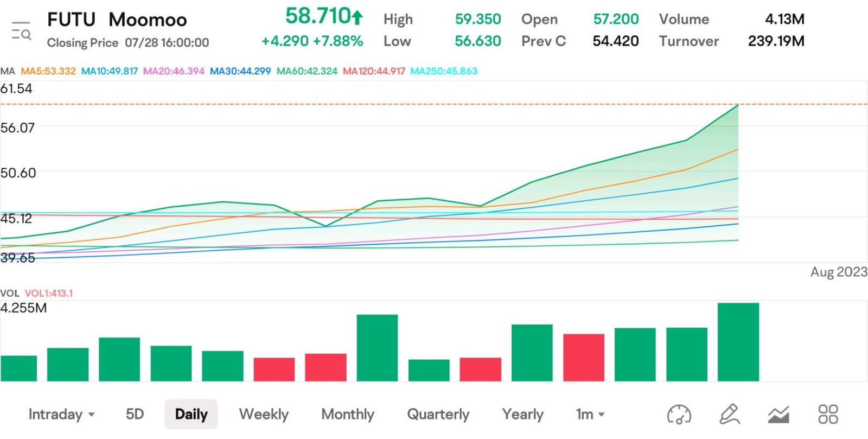Click the tallest rightmost green volume bar
The height and width of the screenshot is (439, 868).
pos(738,342)
